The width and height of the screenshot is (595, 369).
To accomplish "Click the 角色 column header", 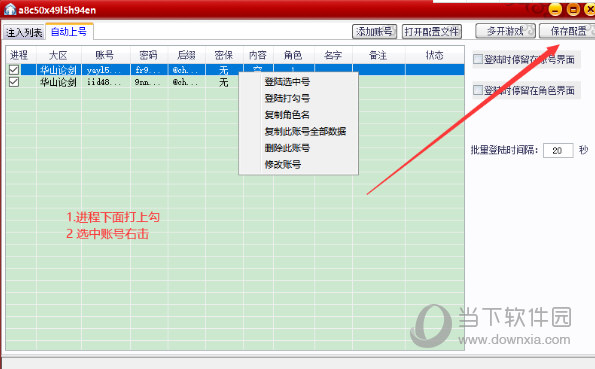I will point(294,55).
